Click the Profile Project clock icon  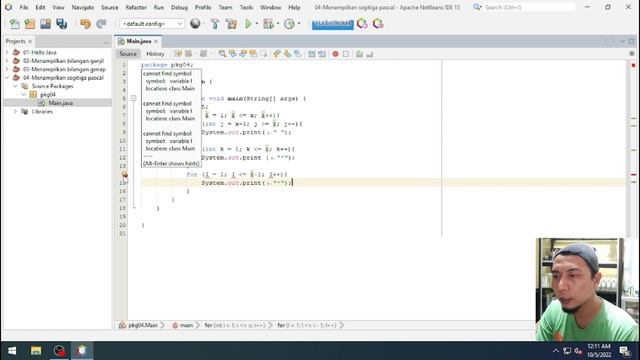coord(289,24)
